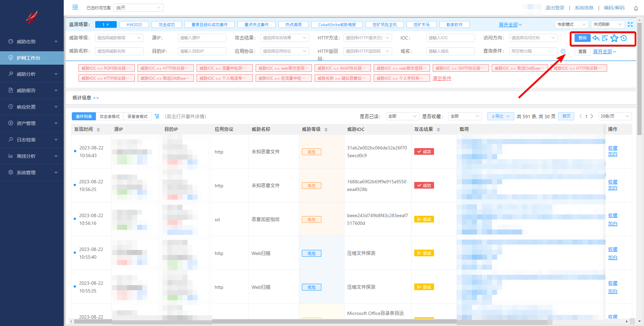The width and height of the screenshot is (644, 326).
Task: Click the 威胁报告 document icon in the sidebar
Action: (11, 90)
